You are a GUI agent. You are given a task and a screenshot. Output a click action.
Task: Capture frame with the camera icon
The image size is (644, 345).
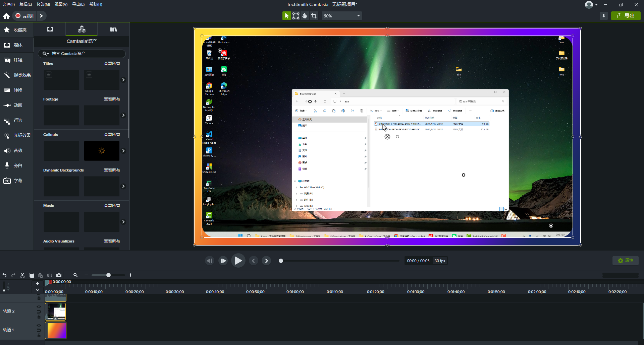59,275
